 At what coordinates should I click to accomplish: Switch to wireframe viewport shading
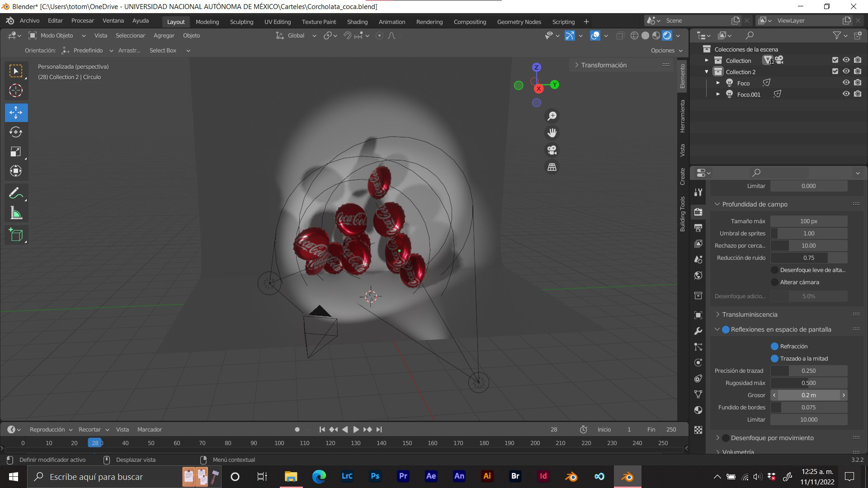tap(634, 36)
